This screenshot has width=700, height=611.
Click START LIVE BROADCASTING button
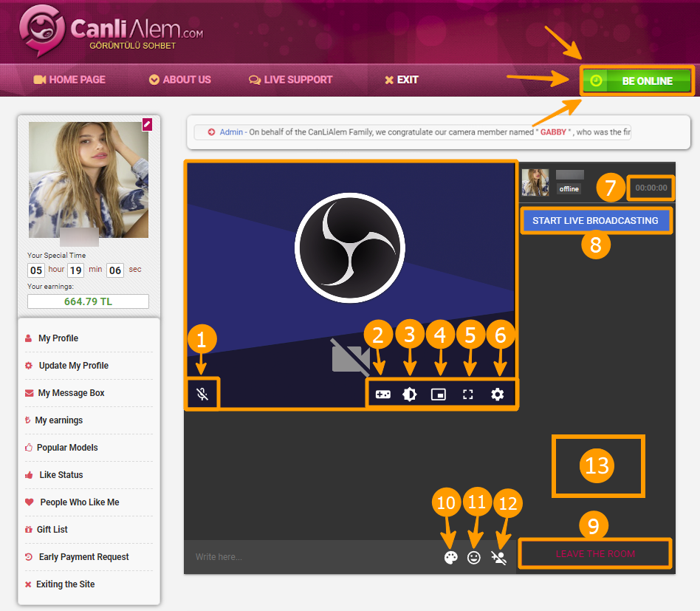pyautogui.click(x=595, y=221)
